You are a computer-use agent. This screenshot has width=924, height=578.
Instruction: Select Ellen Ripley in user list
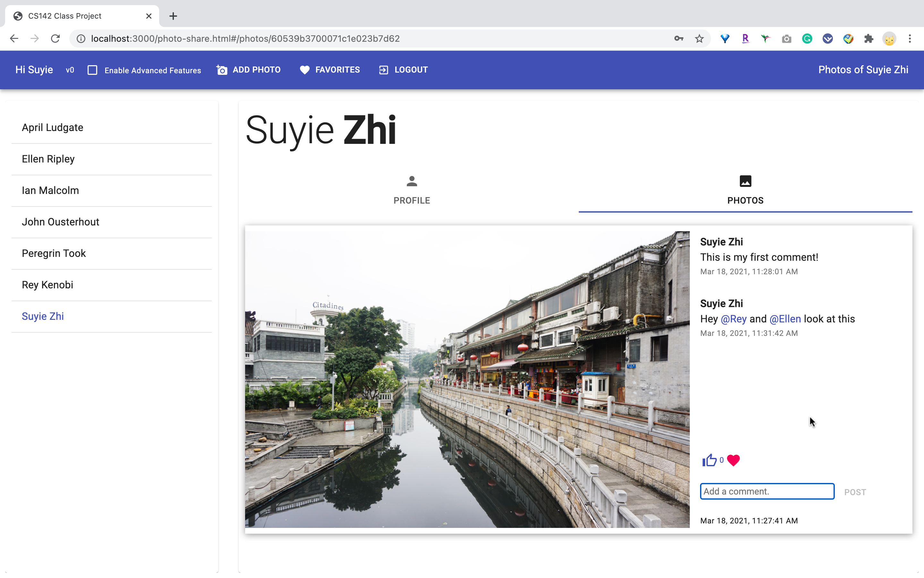[112, 159]
